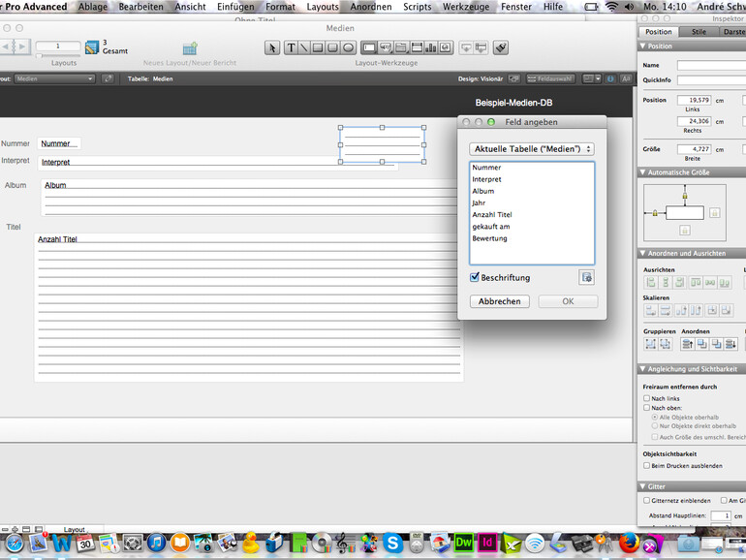
Task: Click the Neues Layout/Neuer Bericht icon
Action: (190, 48)
